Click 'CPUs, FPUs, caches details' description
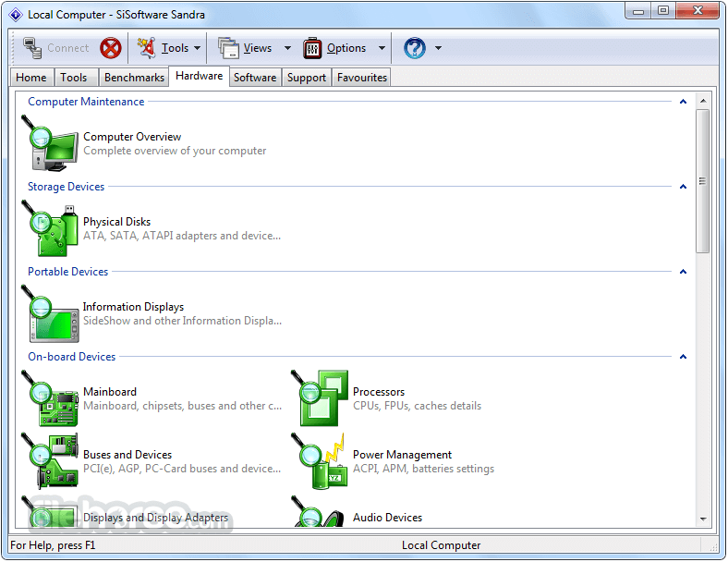This screenshot has width=728, height=562. click(418, 406)
